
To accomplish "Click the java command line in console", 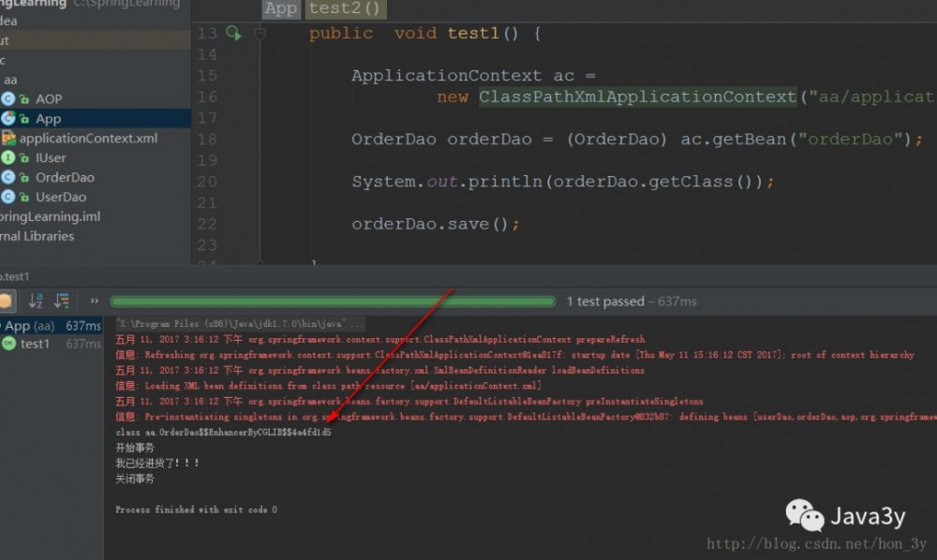I will [240, 324].
